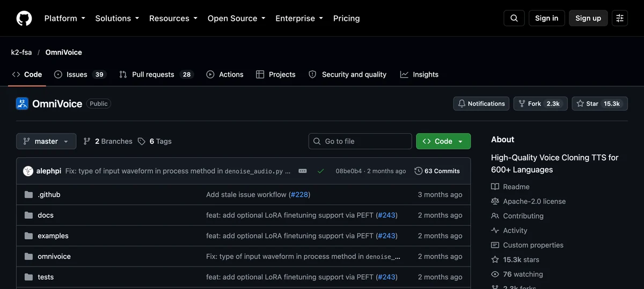Click the .github folder icon
Viewport: 644px width, 289px height.
[x=28, y=195]
